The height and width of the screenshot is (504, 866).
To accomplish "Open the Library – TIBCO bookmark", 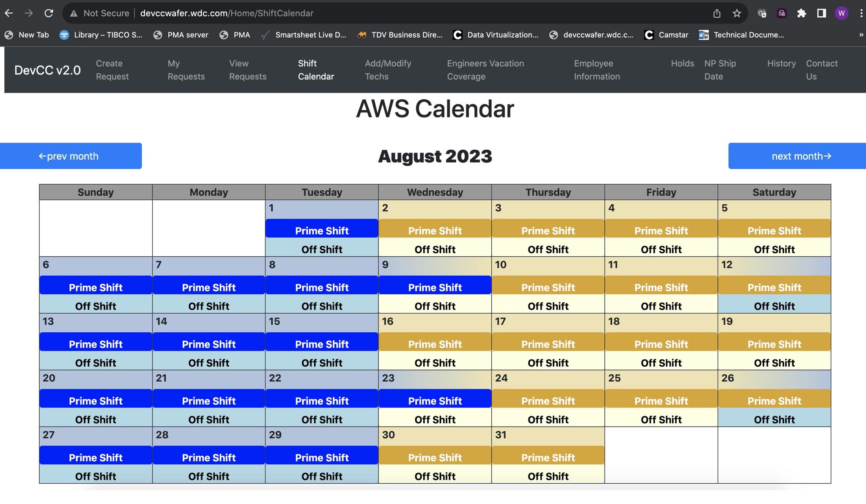I will [101, 35].
